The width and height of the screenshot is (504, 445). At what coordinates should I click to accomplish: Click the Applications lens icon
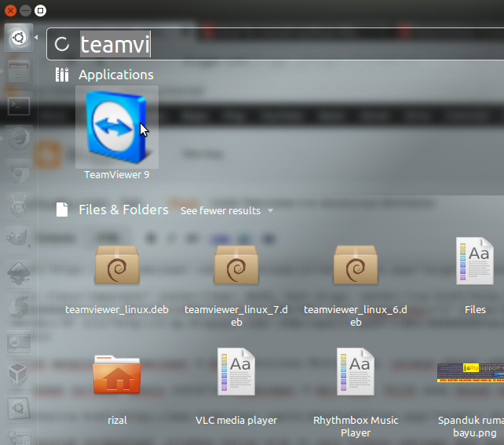[x=62, y=75]
